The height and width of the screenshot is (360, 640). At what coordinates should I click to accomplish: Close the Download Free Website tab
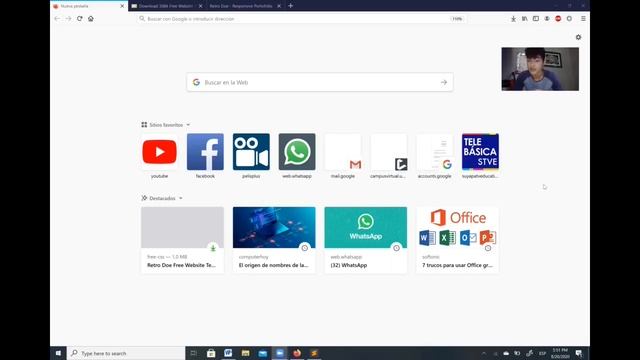coord(200,6)
